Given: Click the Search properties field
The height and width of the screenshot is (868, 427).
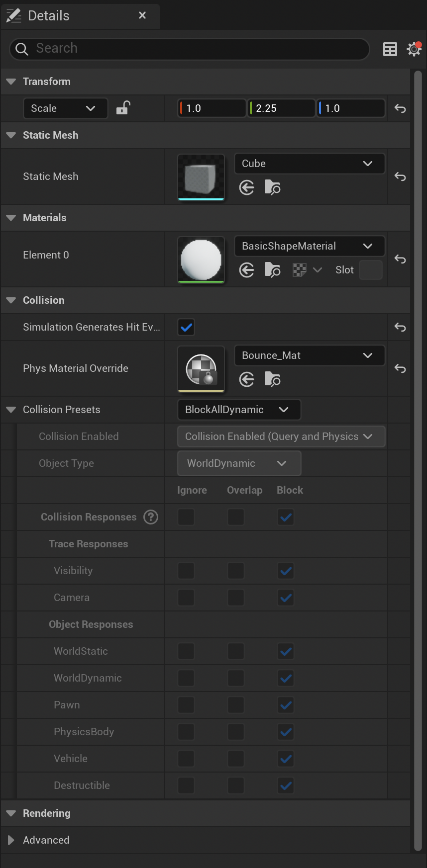Looking at the screenshot, I should [x=189, y=49].
